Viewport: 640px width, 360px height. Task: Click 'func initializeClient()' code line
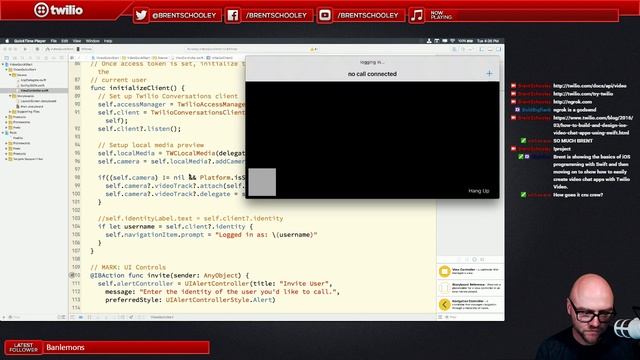tap(137, 88)
